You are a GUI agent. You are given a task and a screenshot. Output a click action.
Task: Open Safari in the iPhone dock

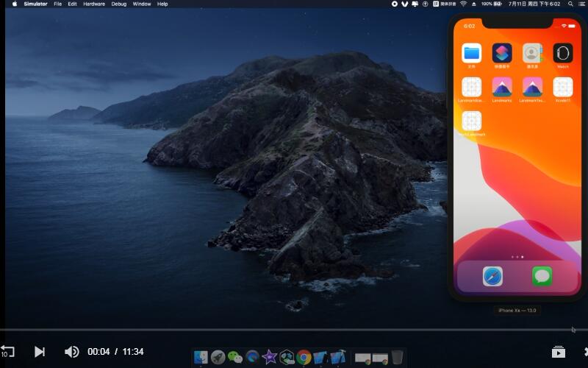pos(492,276)
